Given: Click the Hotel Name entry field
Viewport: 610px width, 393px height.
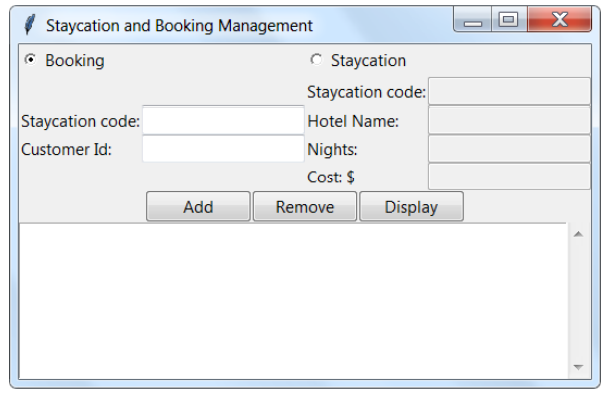Looking at the screenshot, I should (x=509, y=121).
